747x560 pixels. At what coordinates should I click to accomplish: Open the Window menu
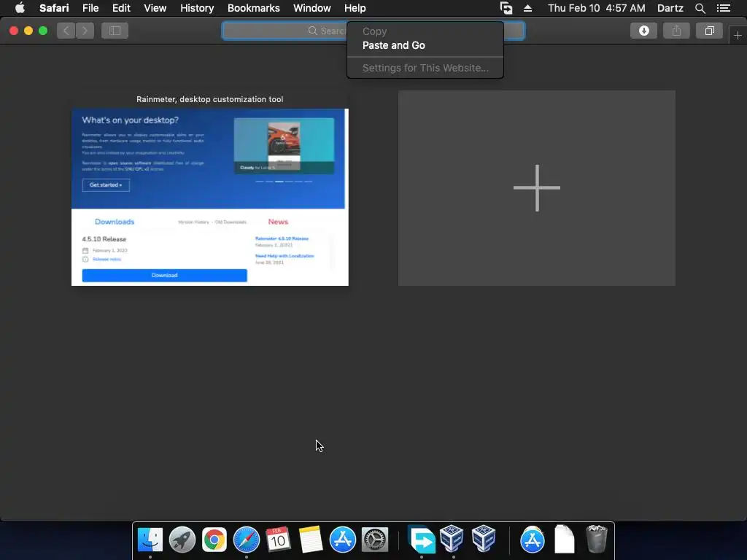pos(312,8)
